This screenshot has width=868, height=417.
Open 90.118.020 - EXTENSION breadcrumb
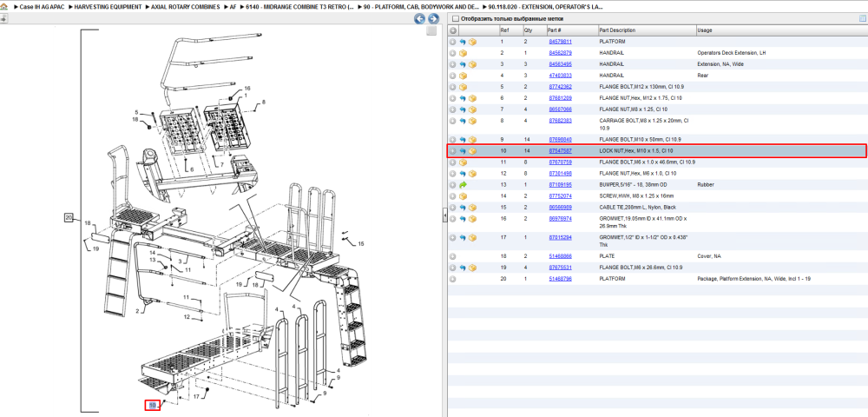(x=543, y=7)
